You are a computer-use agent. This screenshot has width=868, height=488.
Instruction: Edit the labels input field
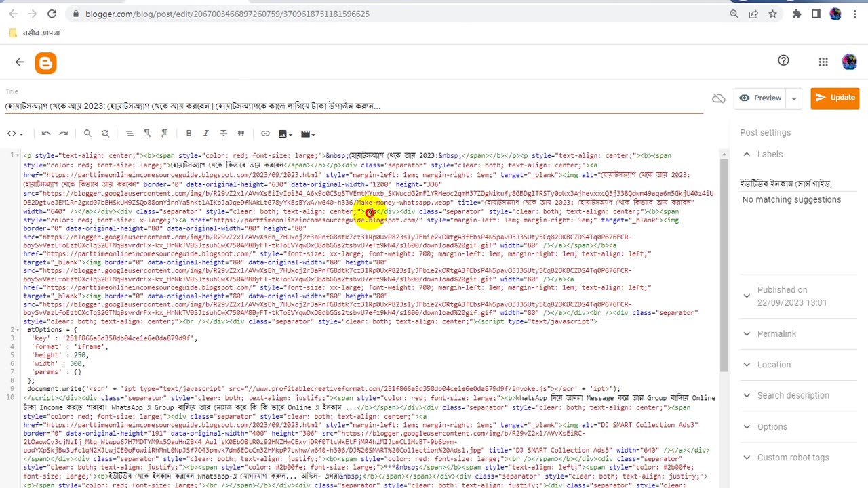click(x=798, y=184)
